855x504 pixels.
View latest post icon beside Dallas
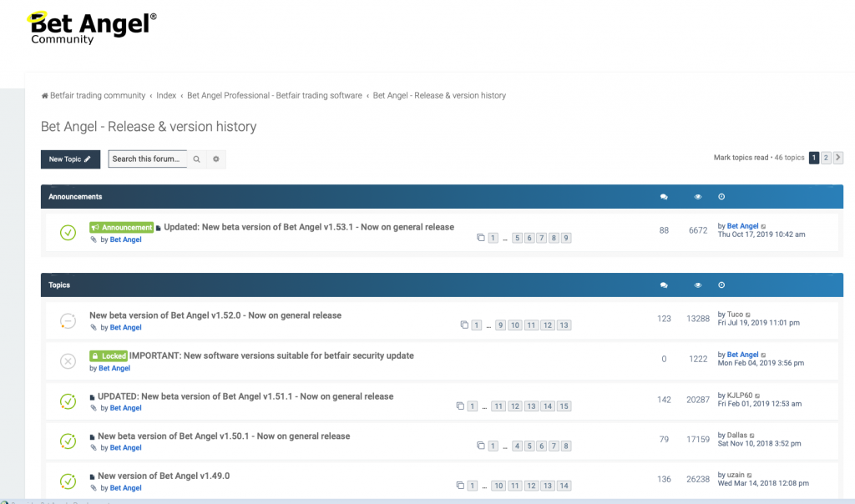752,436
